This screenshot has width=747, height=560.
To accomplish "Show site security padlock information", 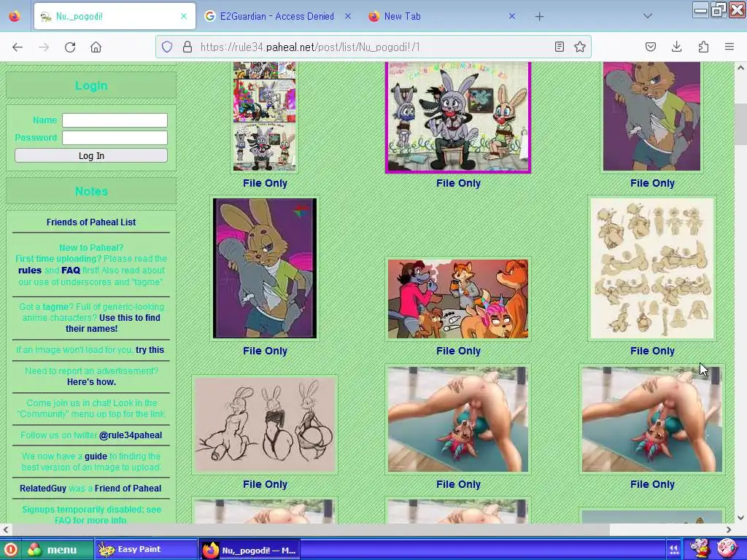I will click(x=187, y=47).
